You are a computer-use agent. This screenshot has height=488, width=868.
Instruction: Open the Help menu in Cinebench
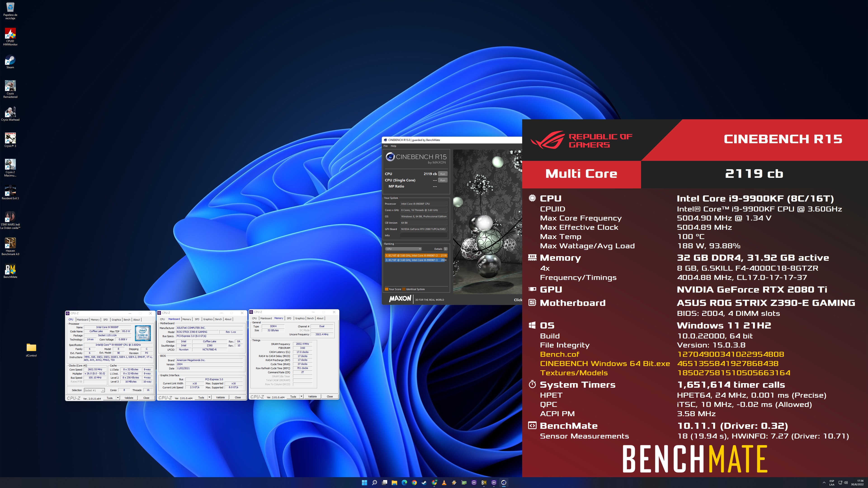pyautogui.click(x=393, y=146)
